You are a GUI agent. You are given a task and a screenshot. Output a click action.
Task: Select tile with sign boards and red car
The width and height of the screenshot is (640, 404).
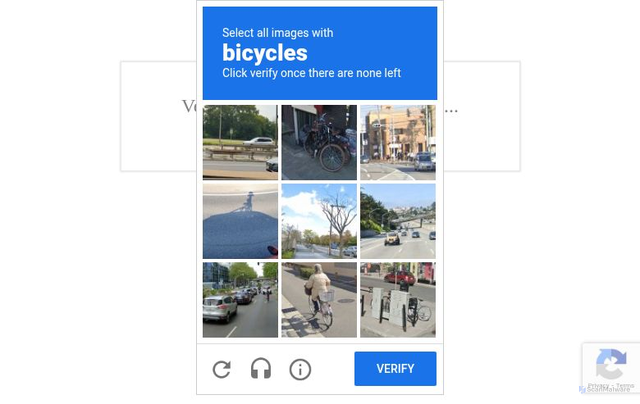pyautogui.click(x=398, y=300)
